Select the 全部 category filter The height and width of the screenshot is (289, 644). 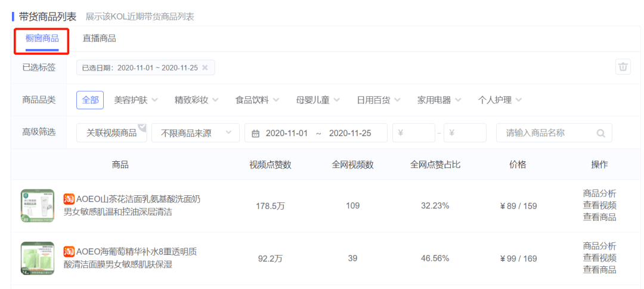pyautogui.click(x=91, y=100)
